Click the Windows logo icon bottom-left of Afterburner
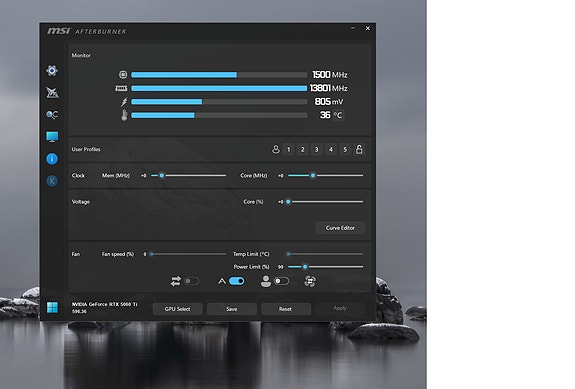The width and height of the screenshot is (575, 389). (52, 307)
